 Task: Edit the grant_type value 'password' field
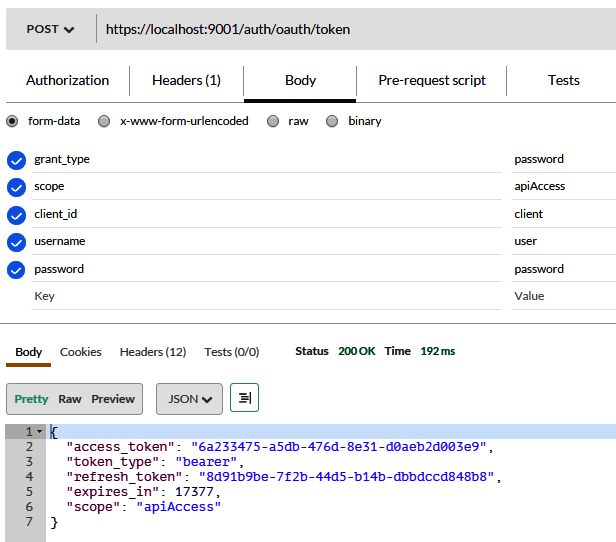(564, 159)
